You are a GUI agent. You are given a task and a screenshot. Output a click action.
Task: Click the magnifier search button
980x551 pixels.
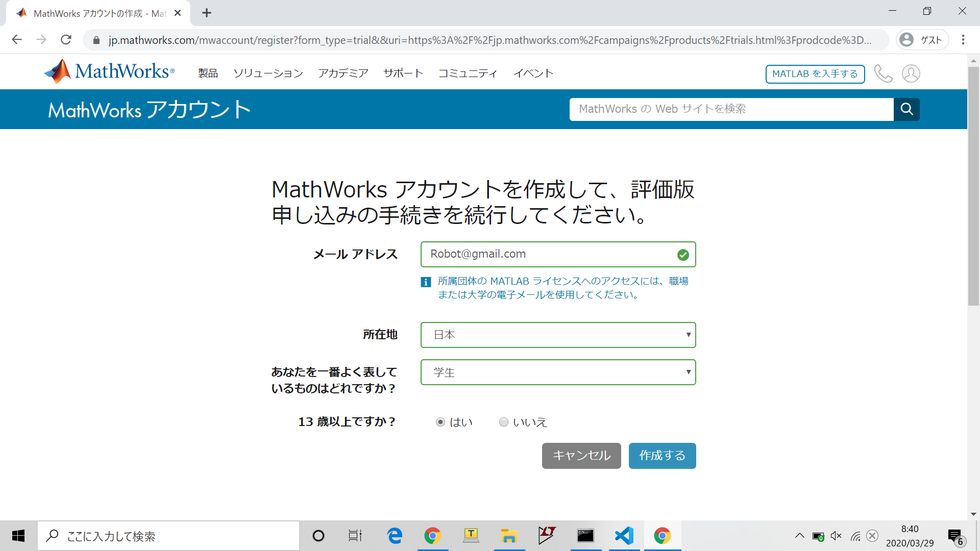point(906,109)
